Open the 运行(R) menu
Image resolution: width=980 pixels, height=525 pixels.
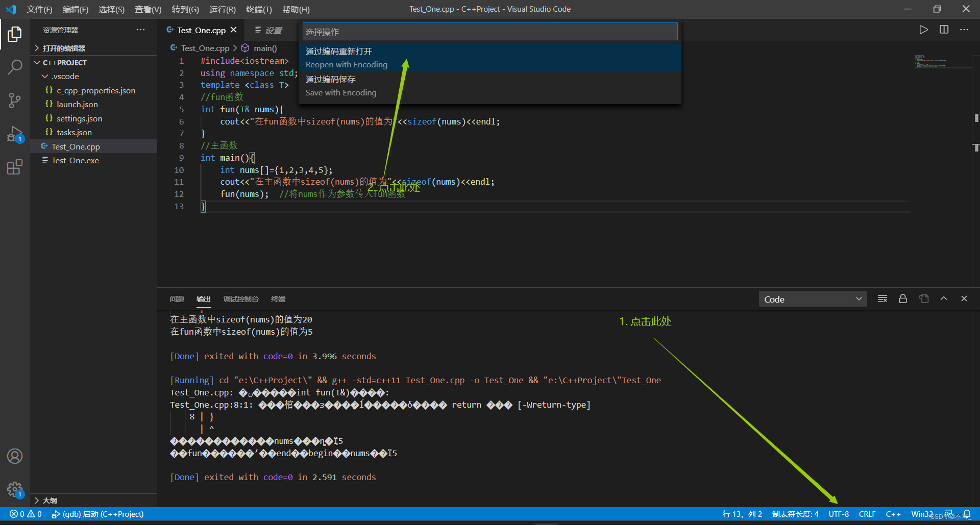(222, 9)
